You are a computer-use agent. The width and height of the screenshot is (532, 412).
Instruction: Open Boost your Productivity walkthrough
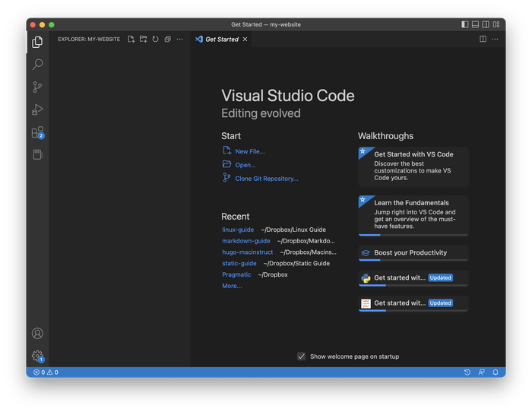tap(413, 253)
